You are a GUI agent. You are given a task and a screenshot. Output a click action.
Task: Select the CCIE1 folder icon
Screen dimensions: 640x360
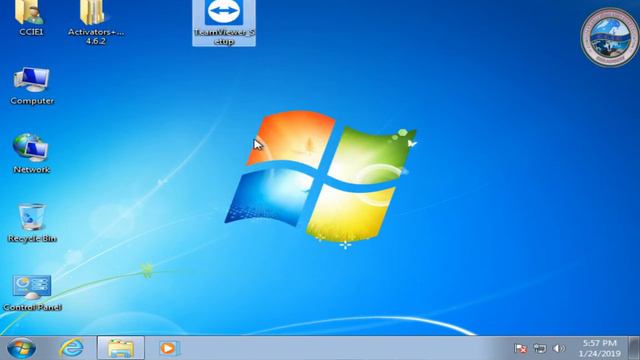[x=30, y=17]
